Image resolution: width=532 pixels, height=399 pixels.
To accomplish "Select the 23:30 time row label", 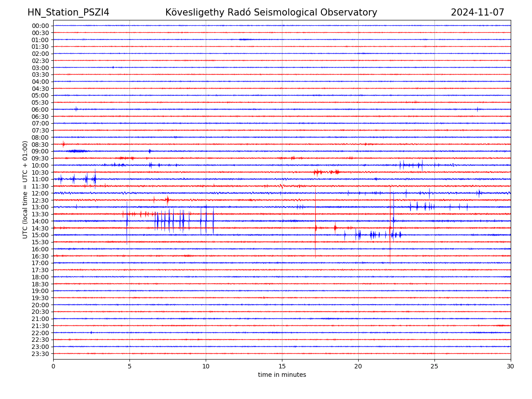I will [40, 354].
